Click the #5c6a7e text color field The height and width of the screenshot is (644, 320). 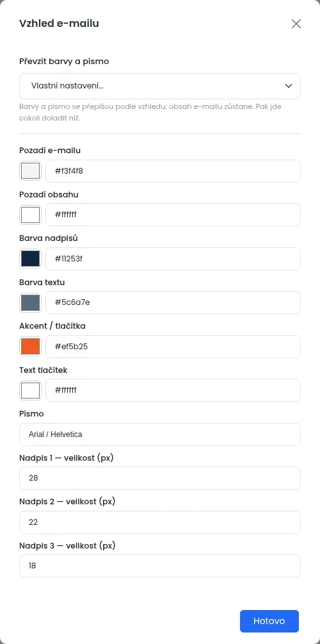[x=173, y=302]
